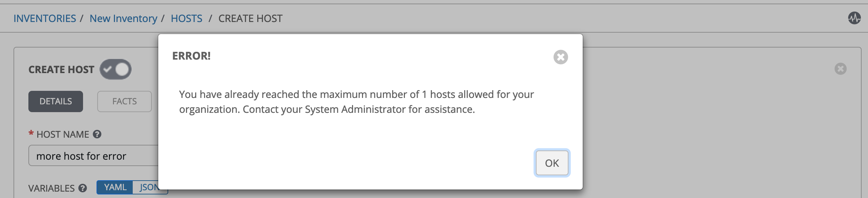
Task: Open the Facts tab
Action: [124, 101]
